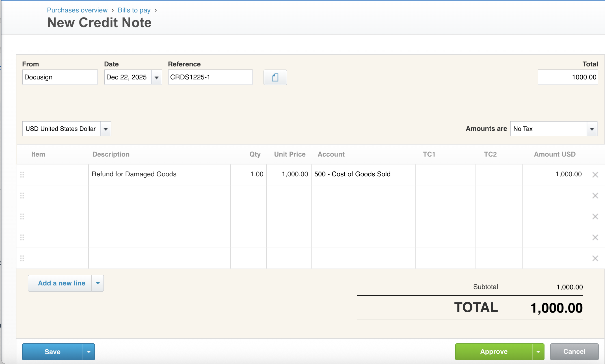Click drag handle of fourth line row
This screenshot has width=605, height=364.
click(x=22, y=237)
